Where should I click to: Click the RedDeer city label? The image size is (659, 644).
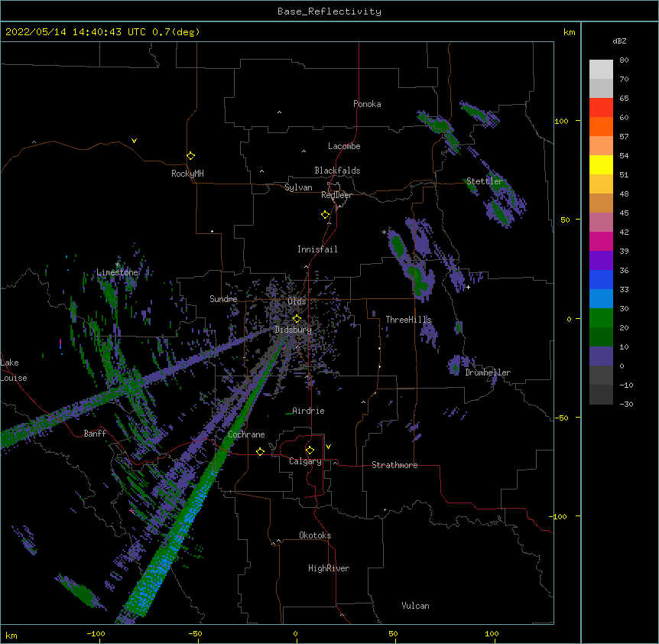[336, 195]
